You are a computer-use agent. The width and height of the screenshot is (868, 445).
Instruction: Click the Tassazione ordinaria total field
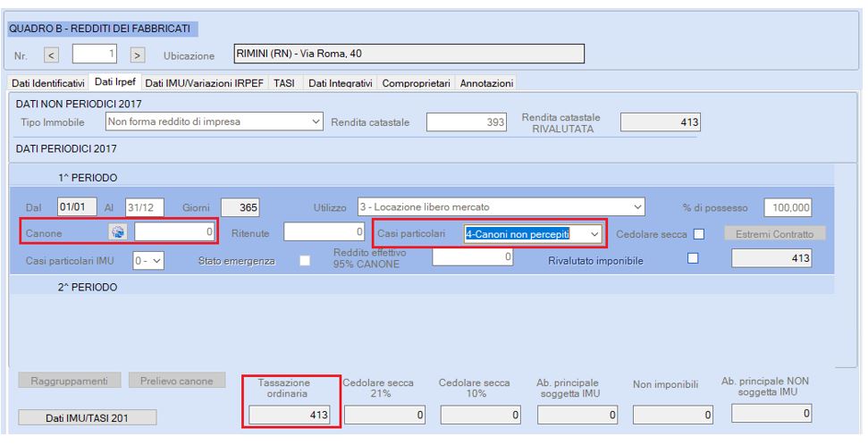pos(289,415)
